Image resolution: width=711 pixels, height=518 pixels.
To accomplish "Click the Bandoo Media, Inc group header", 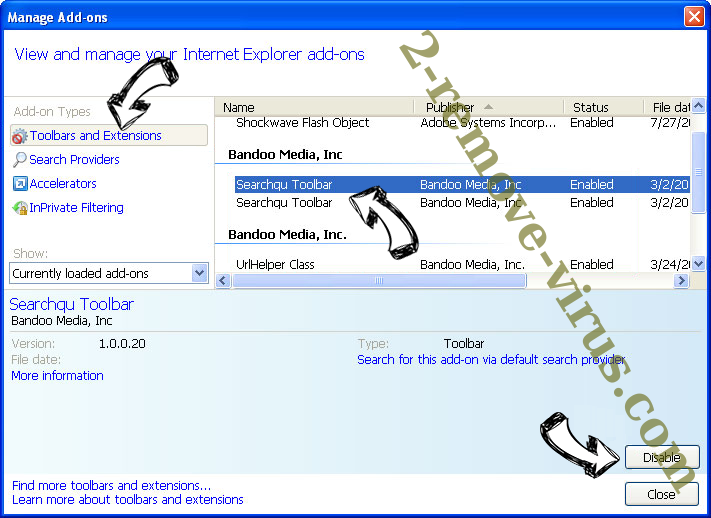I will [285, 155].
